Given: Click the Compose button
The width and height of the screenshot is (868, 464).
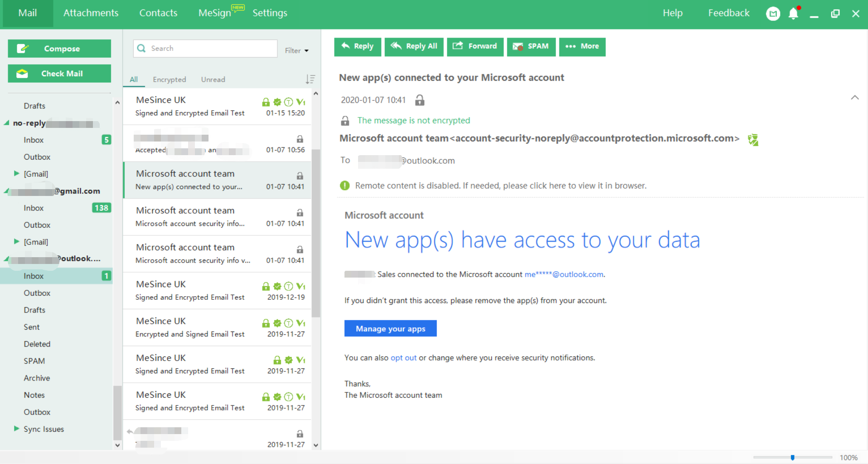Looking at the screenshot, I should coord(59,49).
